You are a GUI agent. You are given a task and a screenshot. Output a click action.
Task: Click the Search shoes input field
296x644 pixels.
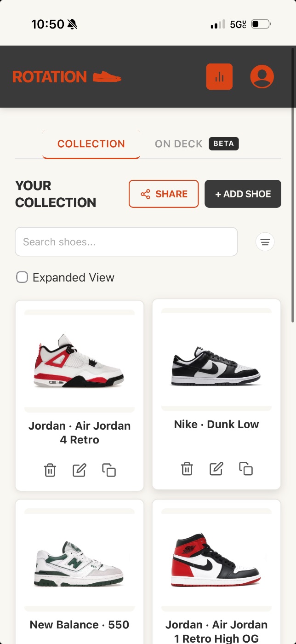pos(126,241)
